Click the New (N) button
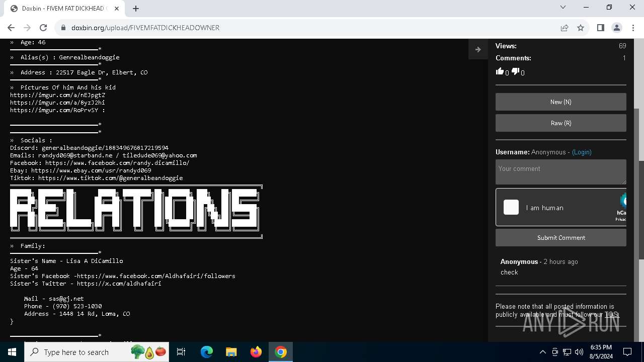Screen dimensions: 644x362 pyautogui.click(x=561, y=102)
